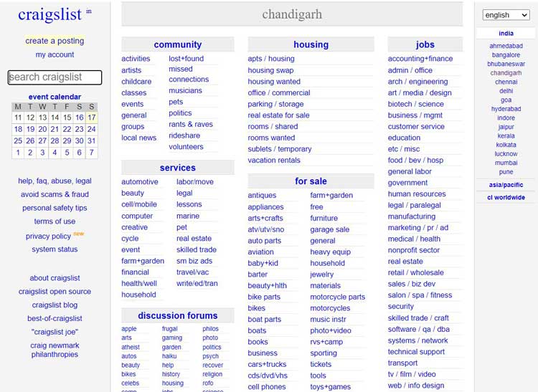This screenshot has width=538, height=392.
Task: Switch city to delhi
Action: pyautogui.click(x=506, y=91)
